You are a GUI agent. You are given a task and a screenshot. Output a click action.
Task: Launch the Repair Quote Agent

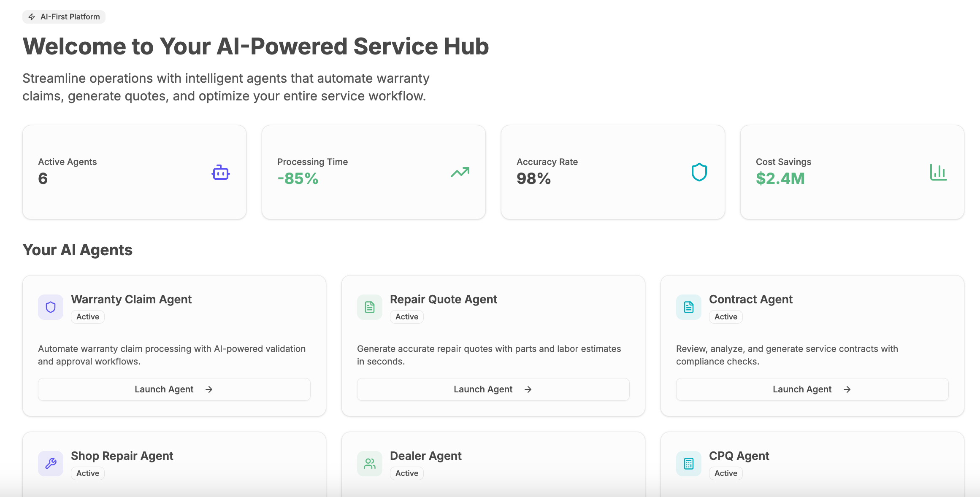pyautogui.click(x=493, y=389)
